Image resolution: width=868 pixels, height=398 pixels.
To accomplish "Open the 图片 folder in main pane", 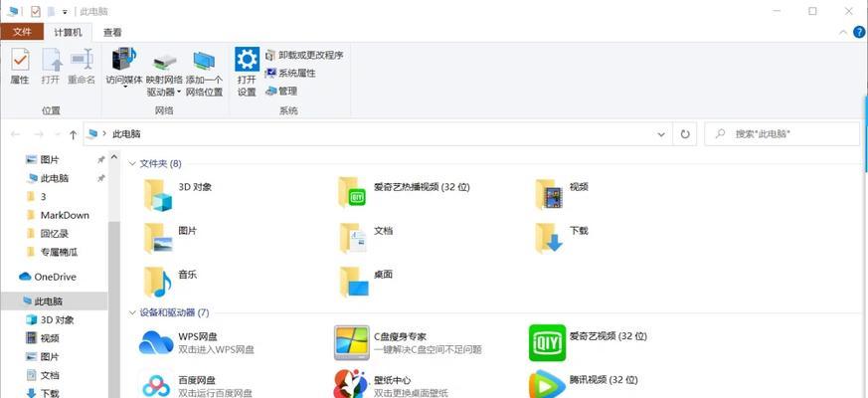I will tap(170, 238).
